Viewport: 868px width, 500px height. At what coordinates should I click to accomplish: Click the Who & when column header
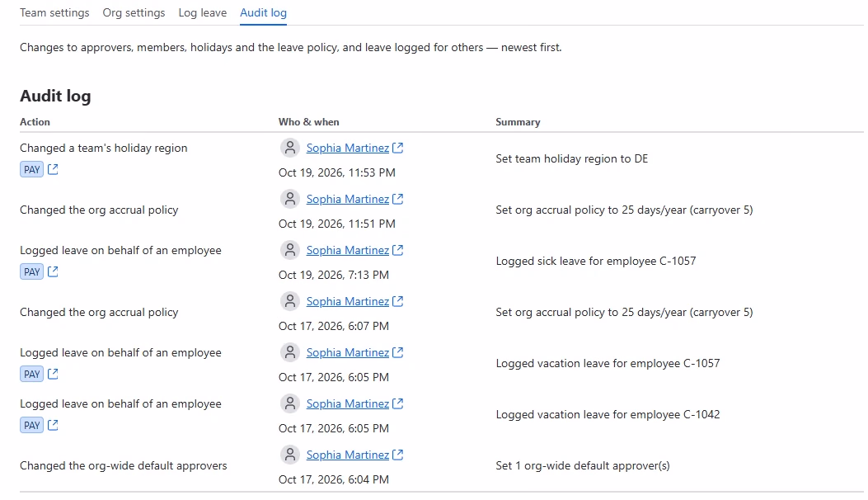tap(309, 122)
